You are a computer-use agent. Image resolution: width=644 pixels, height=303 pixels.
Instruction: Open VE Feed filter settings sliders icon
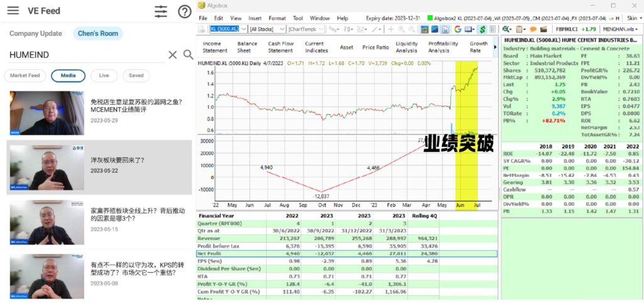click(161, 11)
